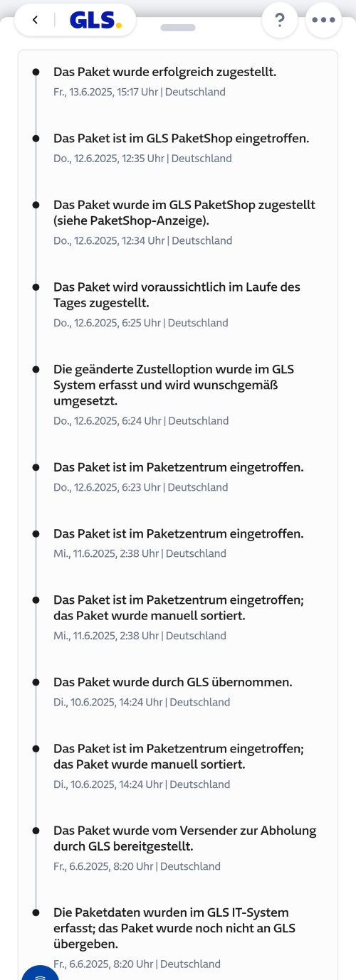Click bullet next to 'voraussichtlich im Laufe des Tages'
Image resolution: width=356 pixels, height=980 pixels.
coord(36,287)
